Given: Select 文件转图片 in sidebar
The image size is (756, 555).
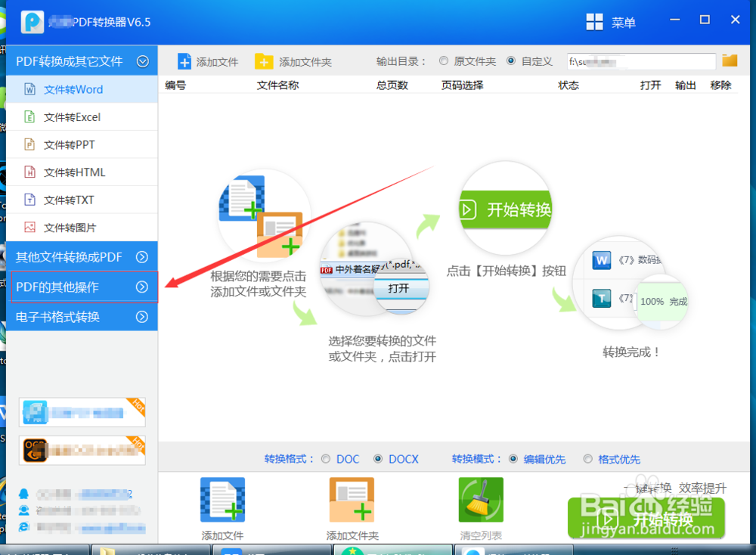Looking at the screenshot, I should pos(82,227).
